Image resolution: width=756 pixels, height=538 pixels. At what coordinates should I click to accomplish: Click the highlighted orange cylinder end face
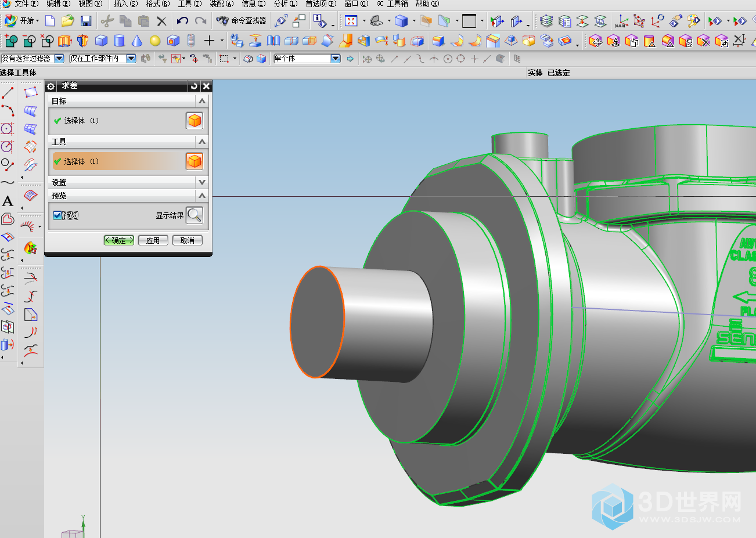click(318, 322)
